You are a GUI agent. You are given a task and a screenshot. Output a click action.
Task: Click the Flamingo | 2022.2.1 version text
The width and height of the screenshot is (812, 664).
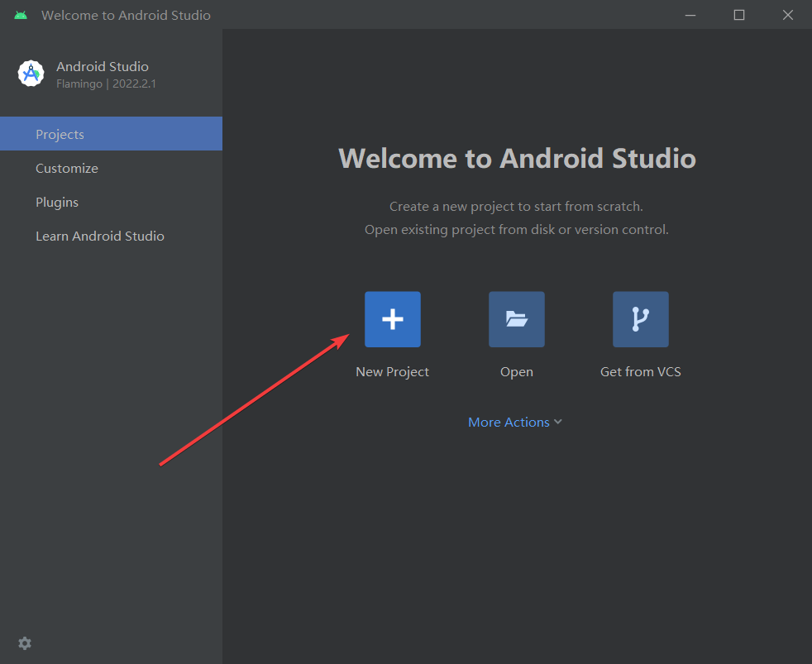click(x=106, y=84)
